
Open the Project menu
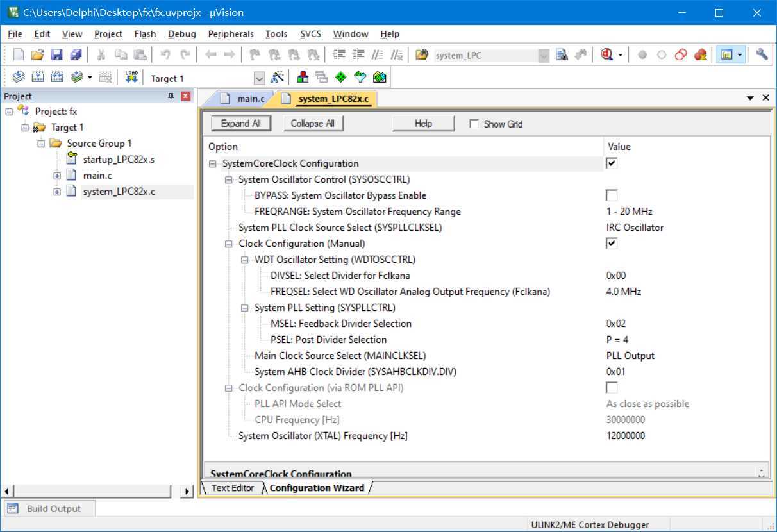point(108,34)
